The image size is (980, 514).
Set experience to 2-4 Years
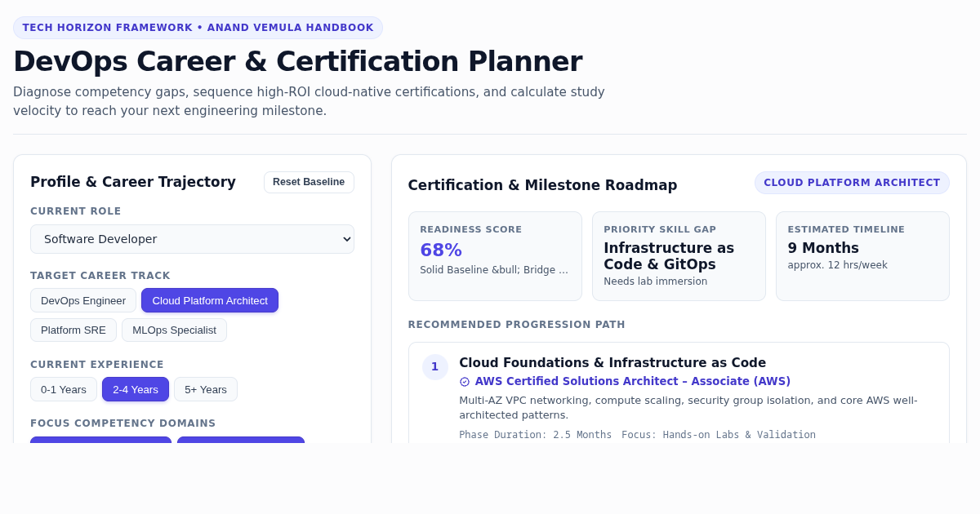point(136,389)
